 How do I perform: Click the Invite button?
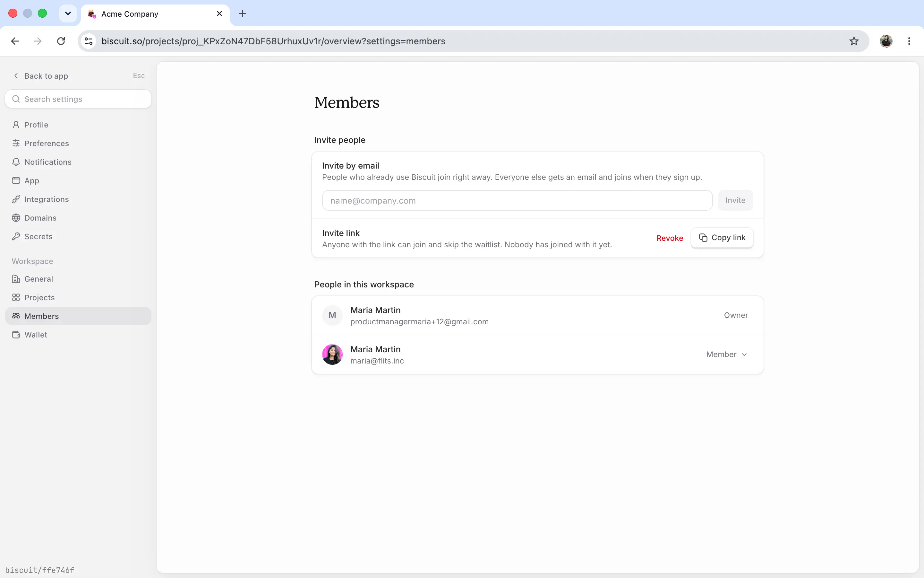(x=735, y=200)
